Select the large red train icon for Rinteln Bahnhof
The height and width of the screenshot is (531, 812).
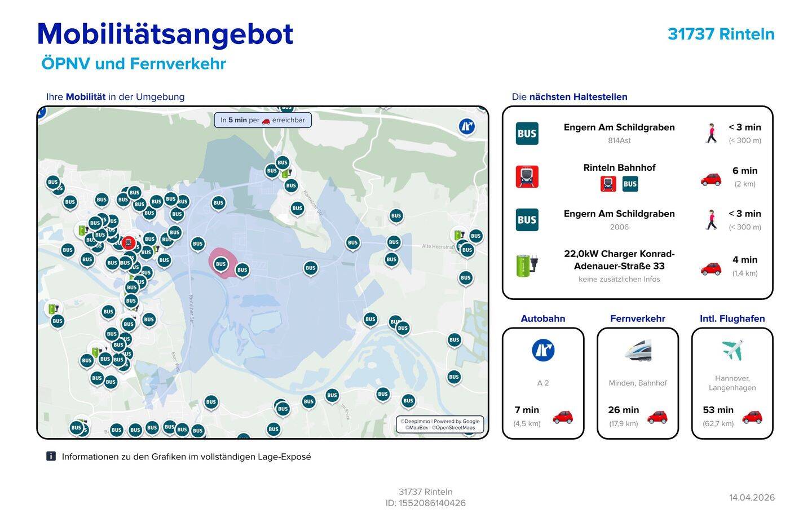point(527,176)
